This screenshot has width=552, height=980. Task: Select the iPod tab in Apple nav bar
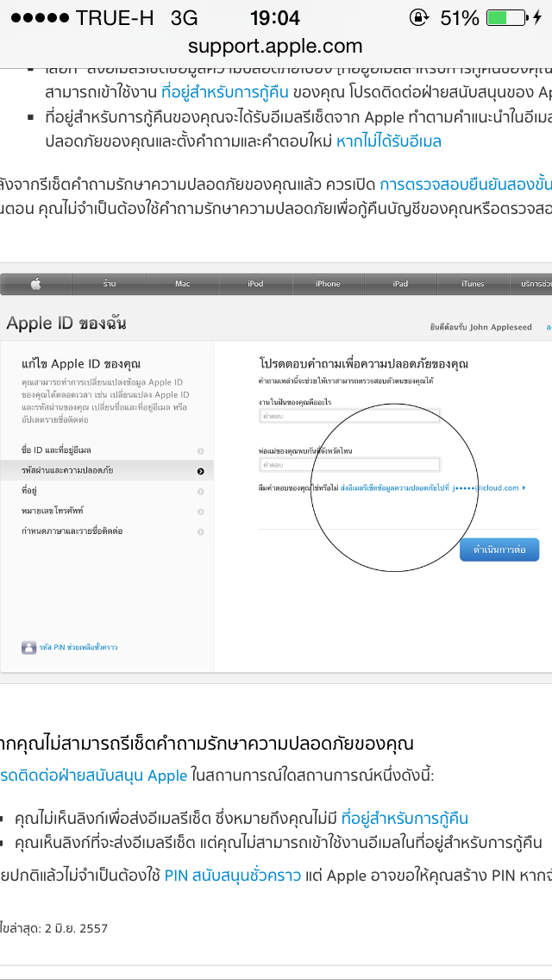point(255,284)
